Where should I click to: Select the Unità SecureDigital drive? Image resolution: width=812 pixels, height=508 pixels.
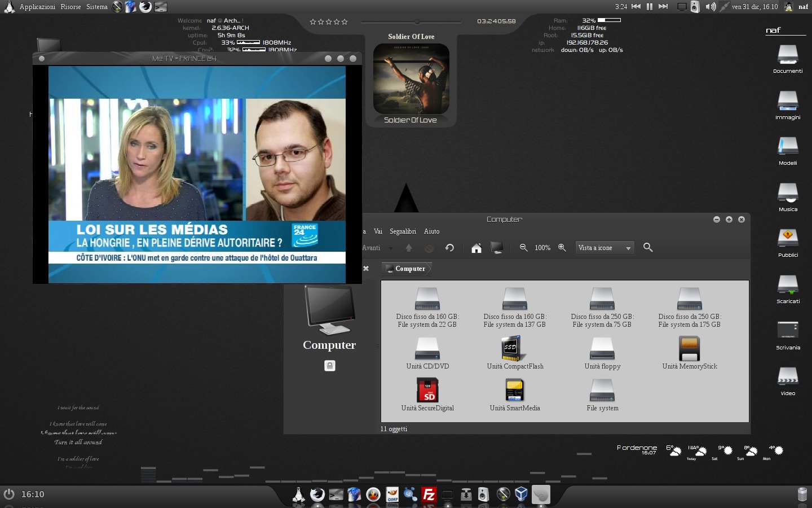click(x=427, y=395)
